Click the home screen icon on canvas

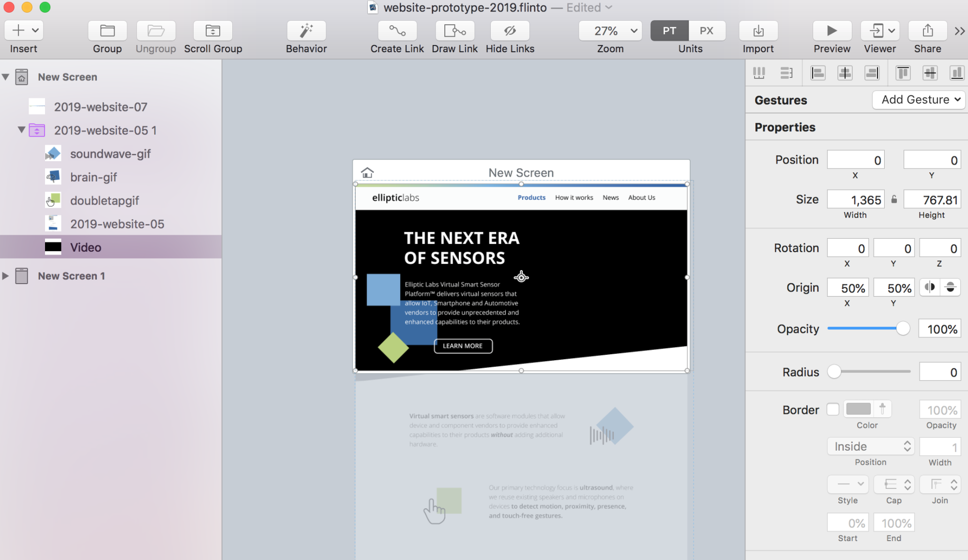(367, 172)
